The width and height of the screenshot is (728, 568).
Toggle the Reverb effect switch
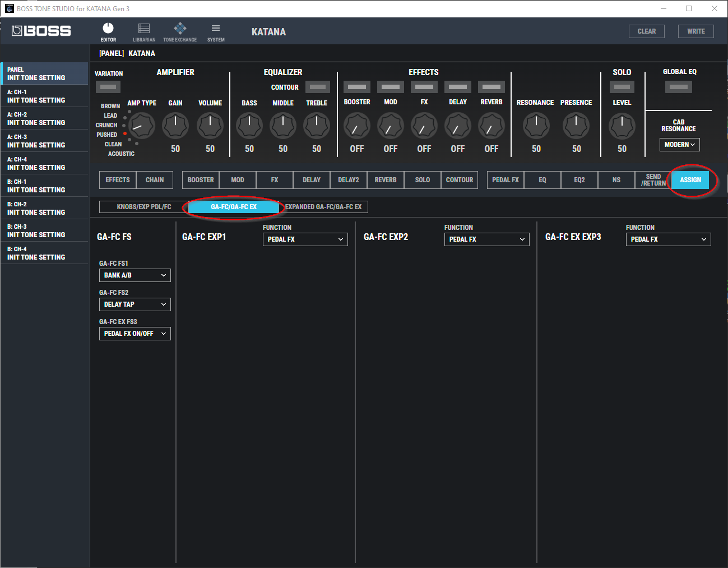491,87
